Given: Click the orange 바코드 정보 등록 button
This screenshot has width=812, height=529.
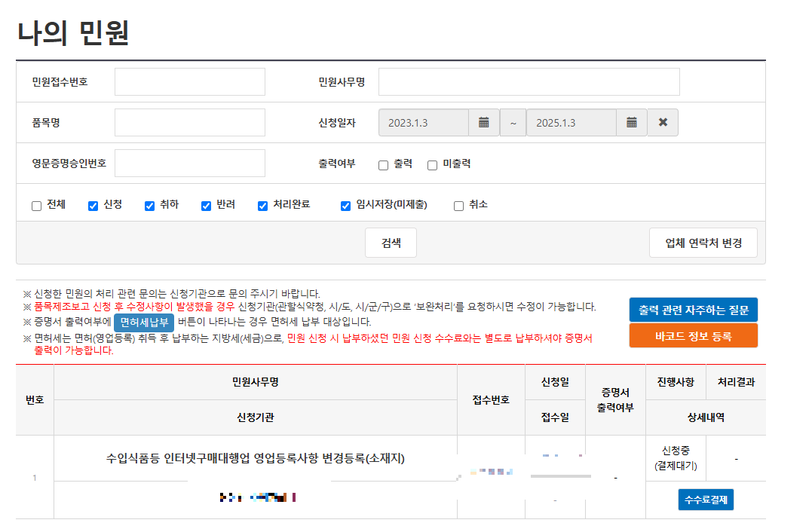Looking at the screenshot, I should 694,336.
